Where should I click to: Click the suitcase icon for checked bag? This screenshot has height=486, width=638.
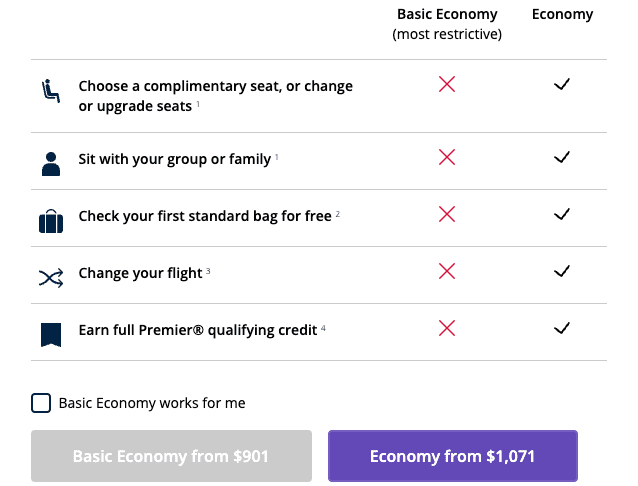[51, 221]
